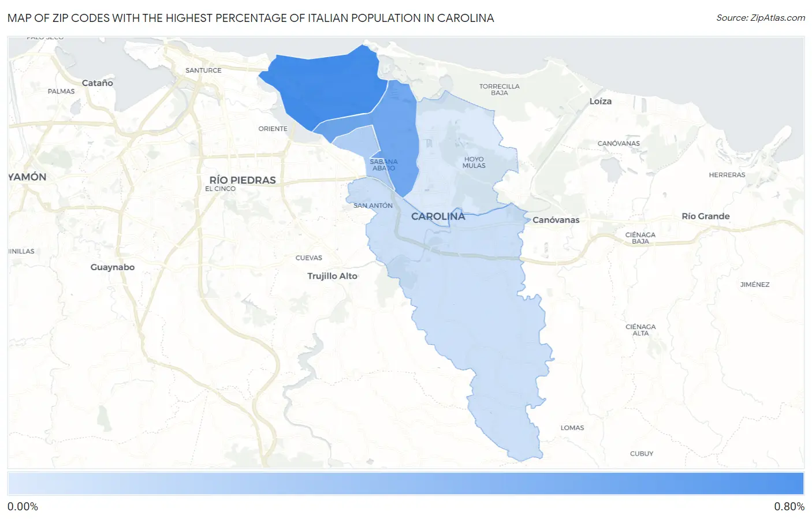Click the LOMAS label
This screenshot has width=812, height=519.
(x=572, y=428)
